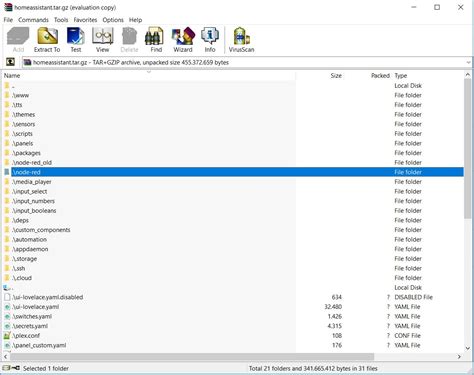Click horizontal scrollbar left arrow
The width and height of the screenshot is (474, 375).
point(6,357)
